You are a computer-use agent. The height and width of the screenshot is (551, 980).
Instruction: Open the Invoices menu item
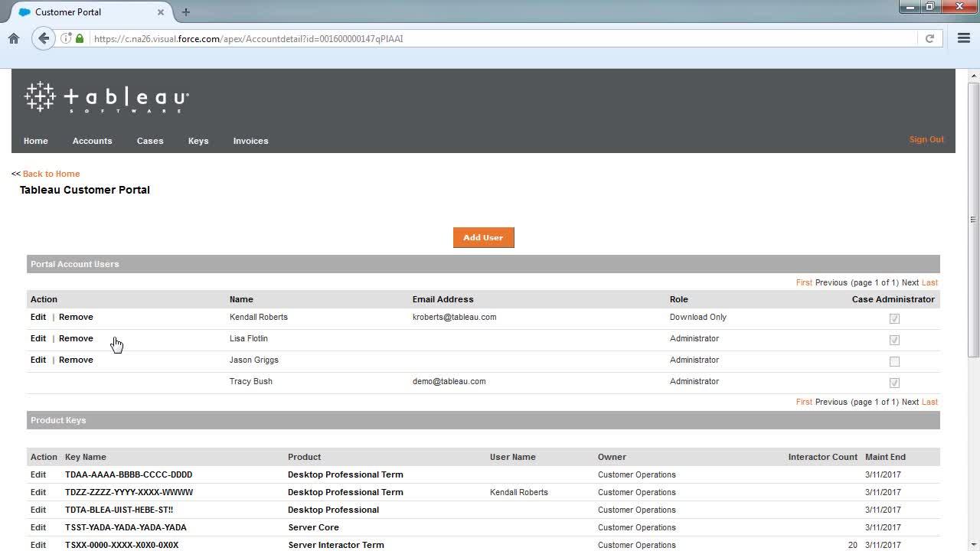click(x=250, y=141)
